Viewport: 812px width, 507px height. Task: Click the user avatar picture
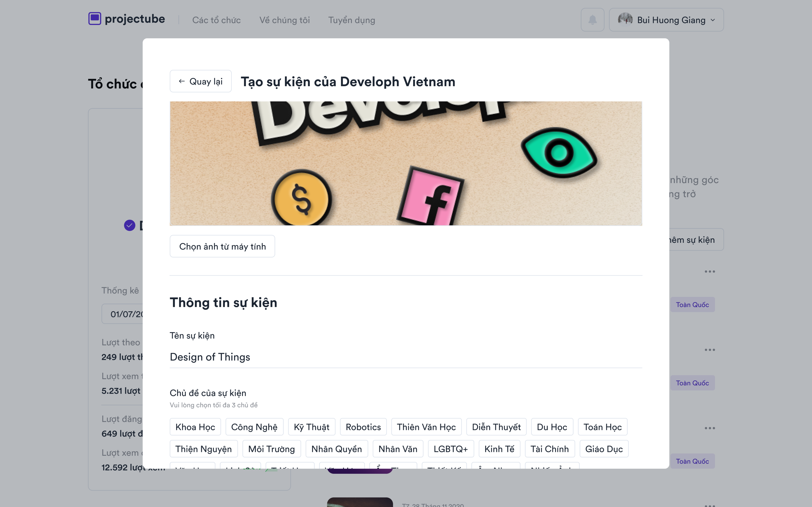(625, 19)
